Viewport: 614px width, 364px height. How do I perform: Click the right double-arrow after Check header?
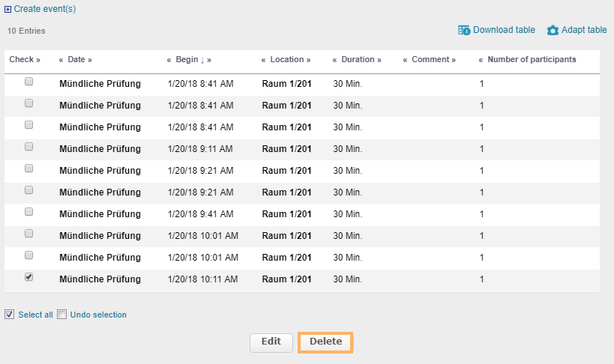37,60
